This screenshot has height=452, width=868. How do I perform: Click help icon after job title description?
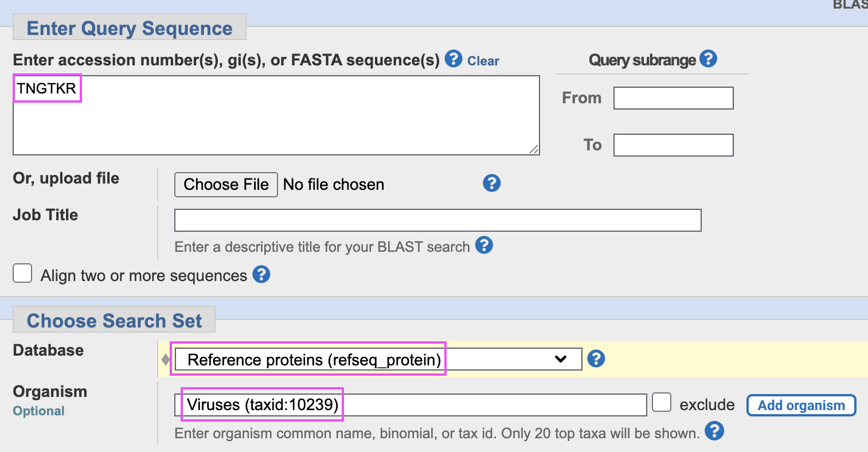coord(484,246)
